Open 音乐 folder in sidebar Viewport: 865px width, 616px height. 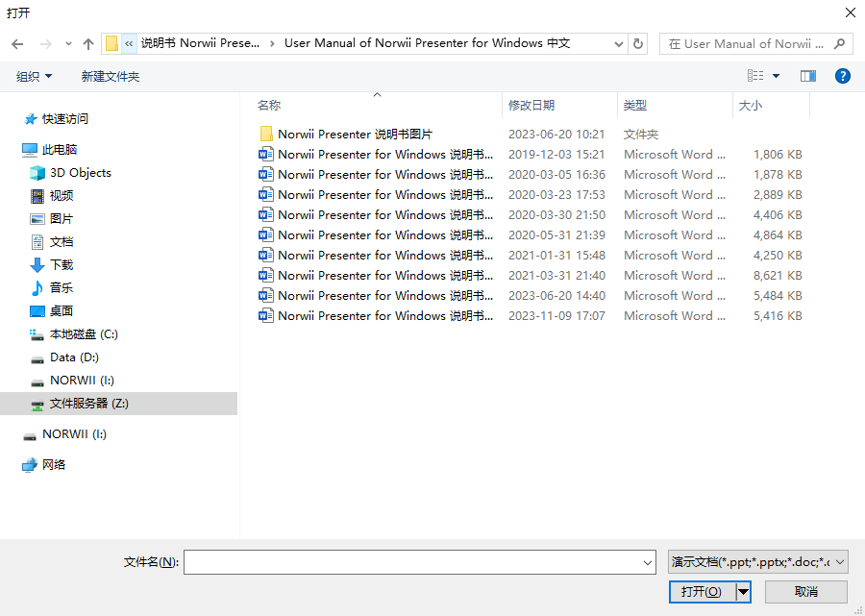51,288
